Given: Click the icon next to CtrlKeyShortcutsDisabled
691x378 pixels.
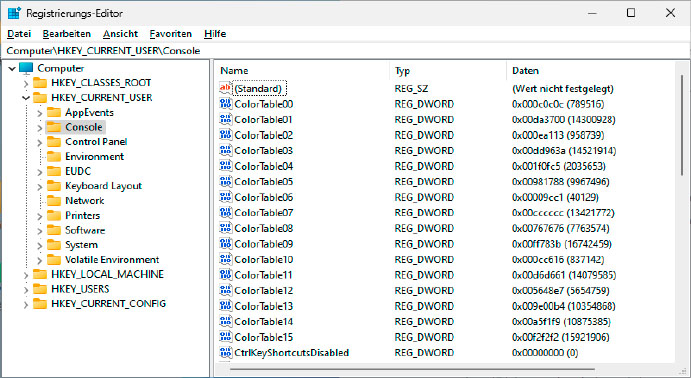Looking at the screenshot, I should 225,352.
